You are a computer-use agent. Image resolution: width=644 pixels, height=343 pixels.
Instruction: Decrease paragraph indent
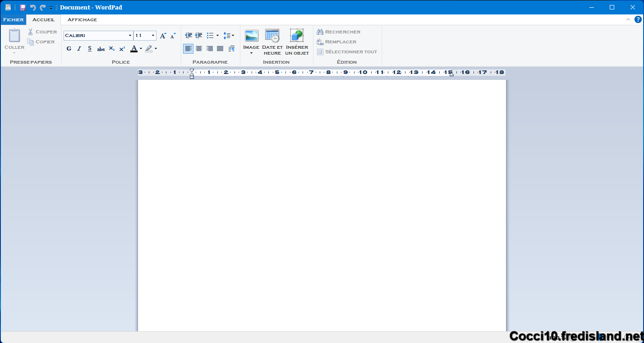(189, 35)
